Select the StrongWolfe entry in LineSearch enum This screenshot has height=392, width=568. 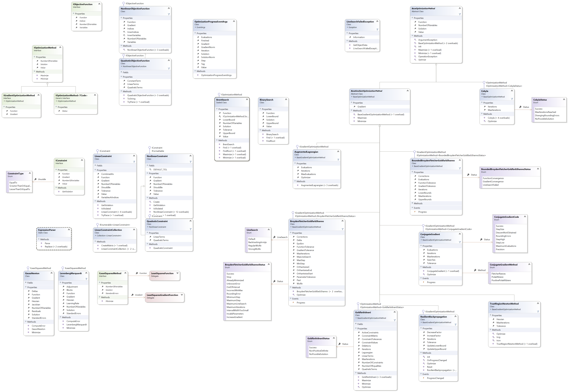[x=254, y=249]
